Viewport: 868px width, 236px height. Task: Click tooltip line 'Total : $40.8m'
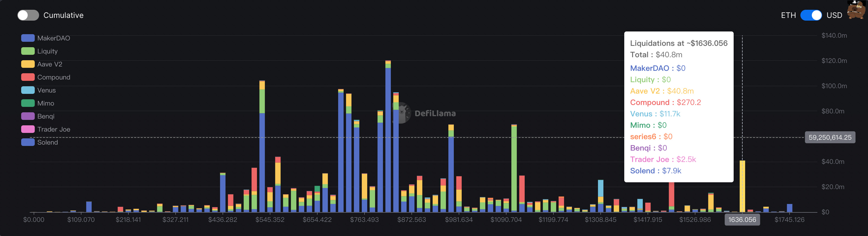tap(656, 55)
